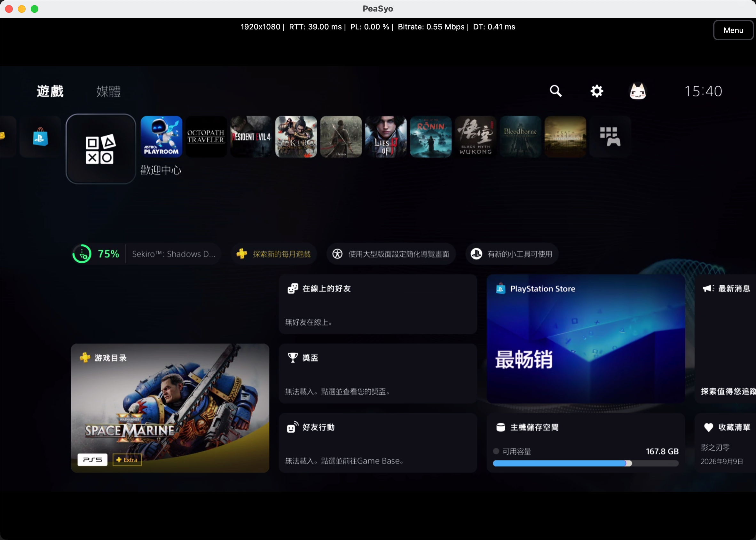
Task: Click the 探索新的每月遊戲 pill
Action: [x=274, y=254]
